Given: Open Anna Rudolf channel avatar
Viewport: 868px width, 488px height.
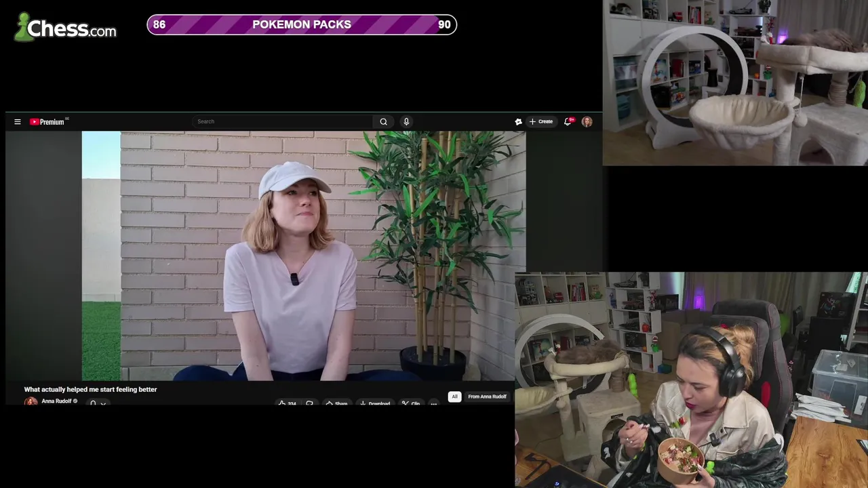Looking at the screenshot, I should tap(31, 402).
